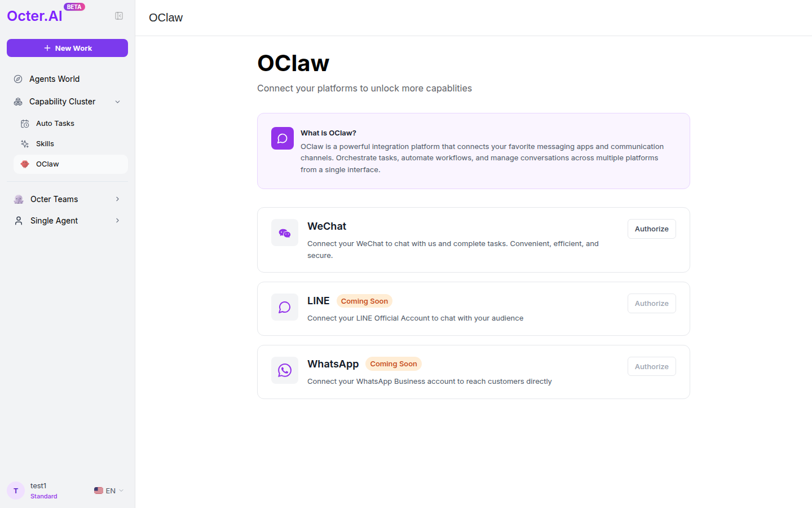Click the WhatsApp title
Viewport: 812px width, 508px height.
(333, 364)
